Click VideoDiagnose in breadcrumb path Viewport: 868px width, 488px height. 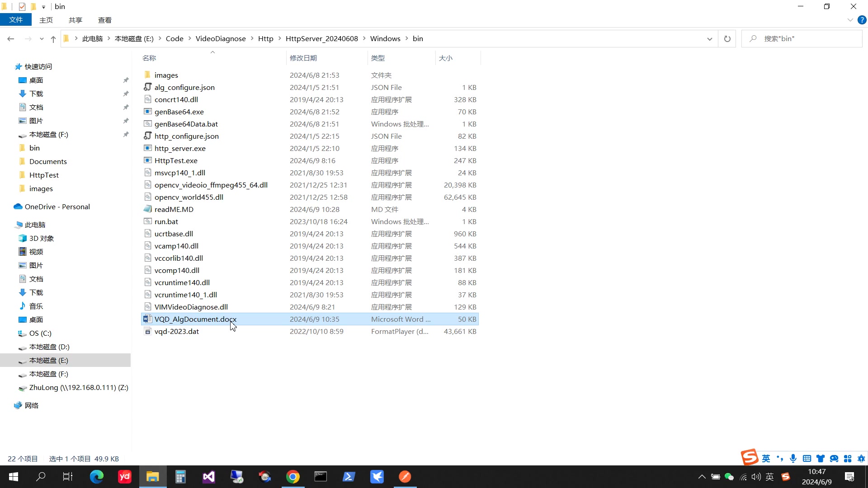click(221, 39)
